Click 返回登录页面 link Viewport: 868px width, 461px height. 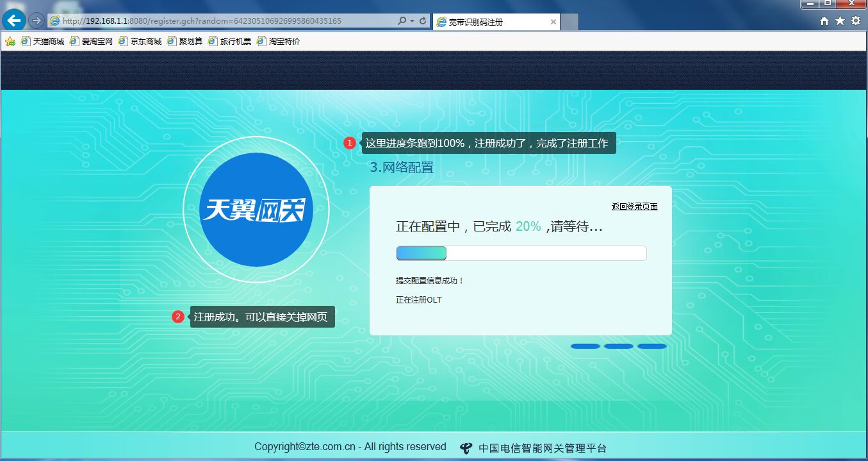tap(634, 206)
